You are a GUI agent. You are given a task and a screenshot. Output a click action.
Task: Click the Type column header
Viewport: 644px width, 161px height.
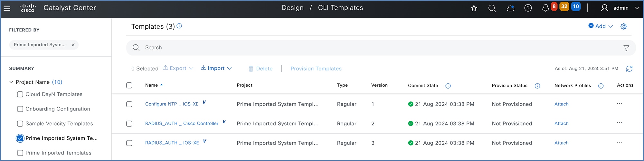pos(342,85)
